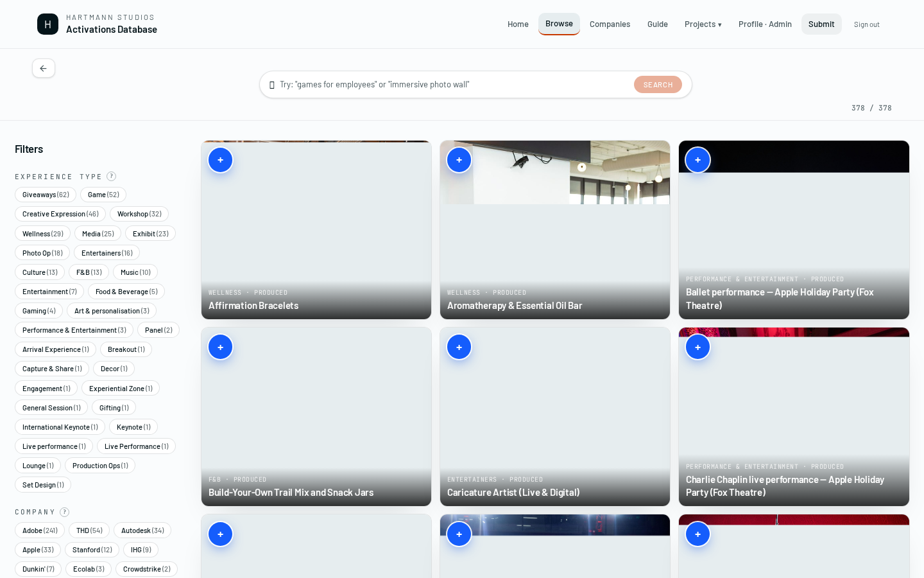This screenshot has height=578, width=924.
Task: Select the Arrival Experience (1) filter
Action: click(56, 349)
